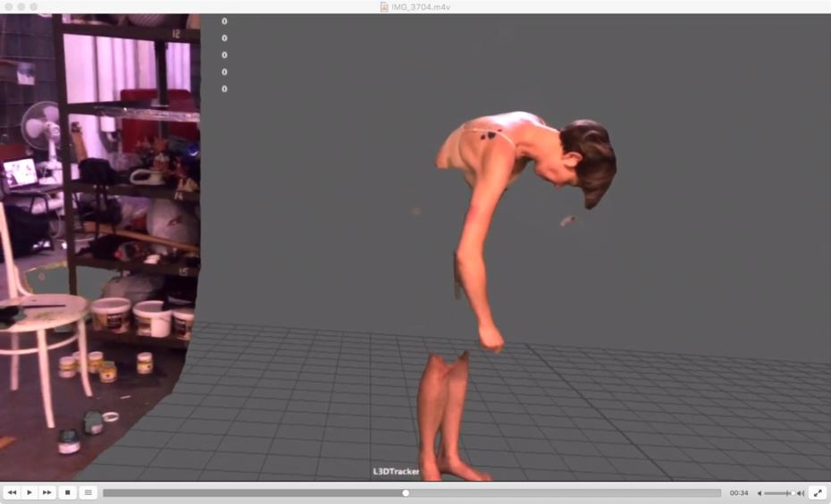This screenshot has width=831, height=504.
Task: Mute audio using the small speaker icon
Action: 760,493
